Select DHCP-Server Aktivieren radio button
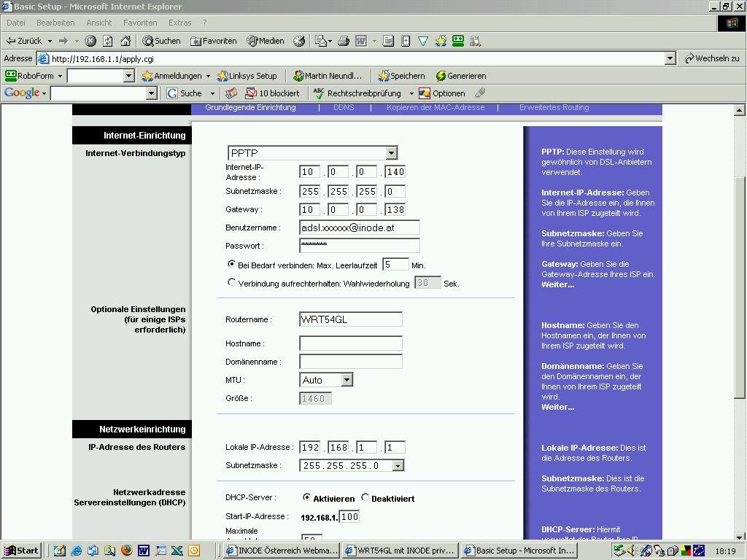Viewport: 747px width, 560px height. click(306, 497)
